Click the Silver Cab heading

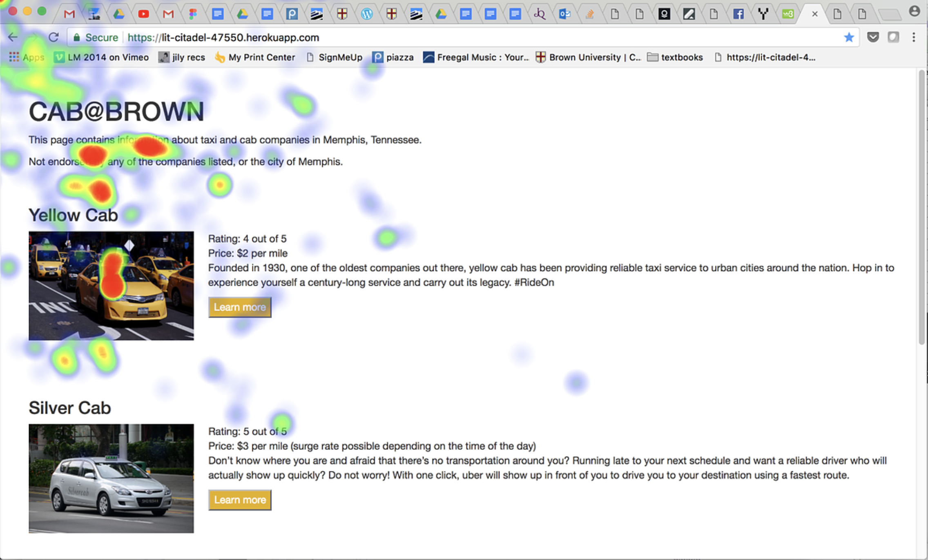(70, 408)
